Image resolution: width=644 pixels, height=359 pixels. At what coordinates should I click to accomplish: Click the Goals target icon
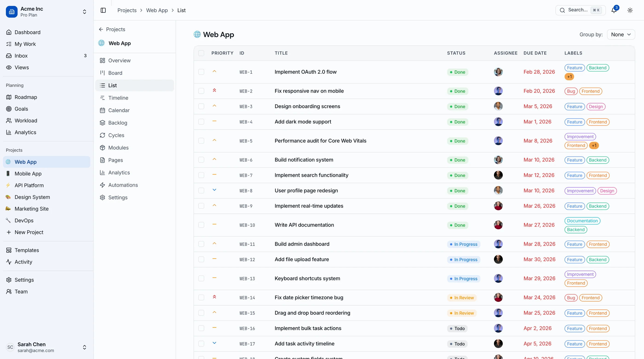pyautogui.click(x=9, y=109)
